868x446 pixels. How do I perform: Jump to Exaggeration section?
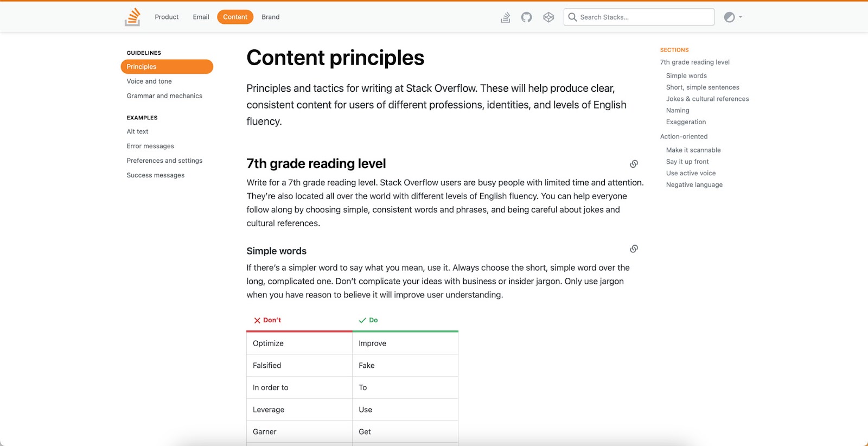pyautogui.click(x=686, y=122)
